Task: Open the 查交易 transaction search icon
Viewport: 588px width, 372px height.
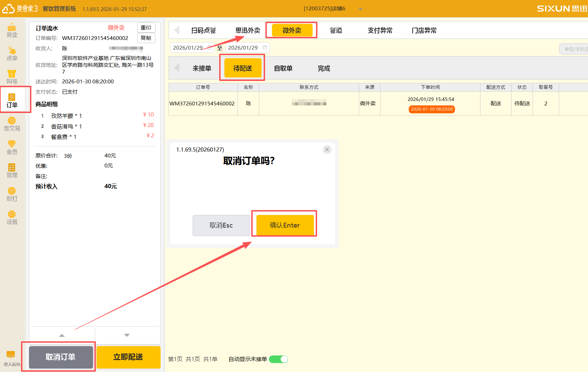Action: [12, 124]
